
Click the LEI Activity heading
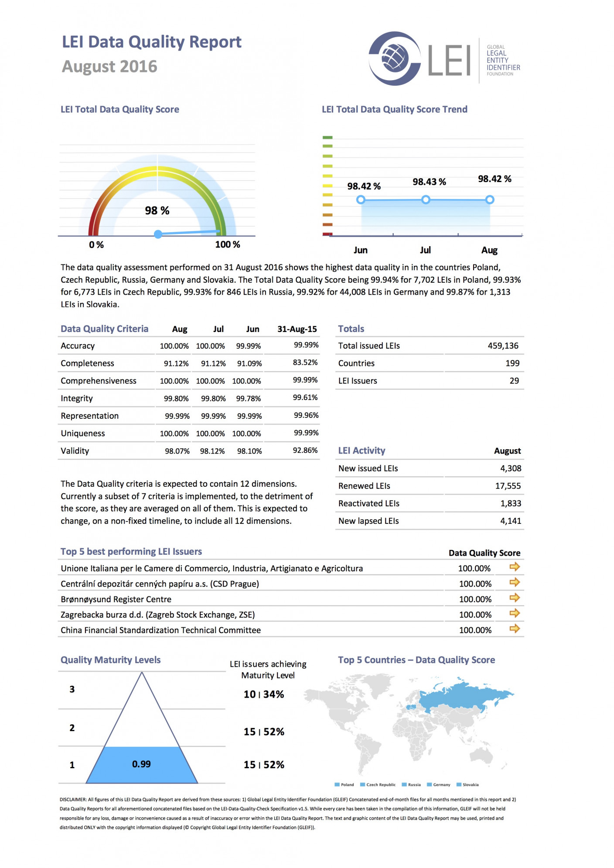(362, 451)
